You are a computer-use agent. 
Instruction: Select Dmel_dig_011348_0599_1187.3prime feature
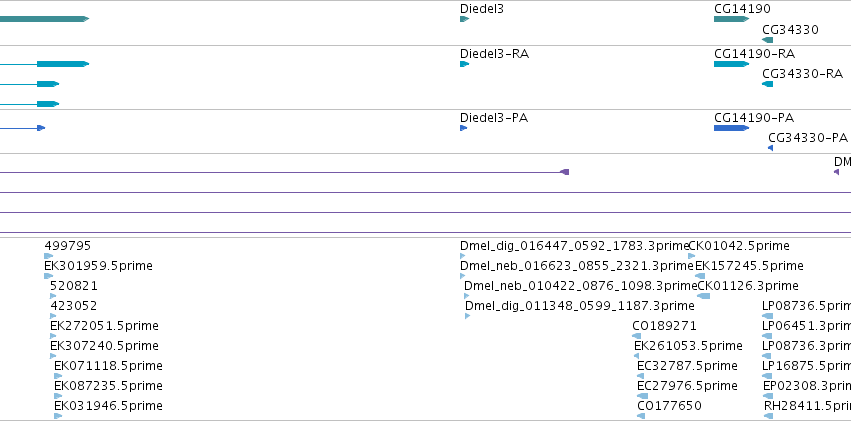580,306
